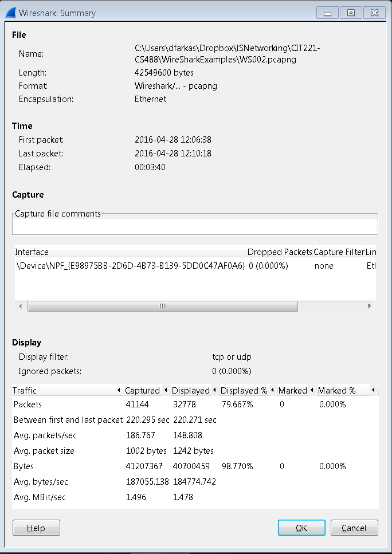Click the Wireshark shark fin title icon
Viewport: 392px width, 554px height.
click(x=11, y=13)
